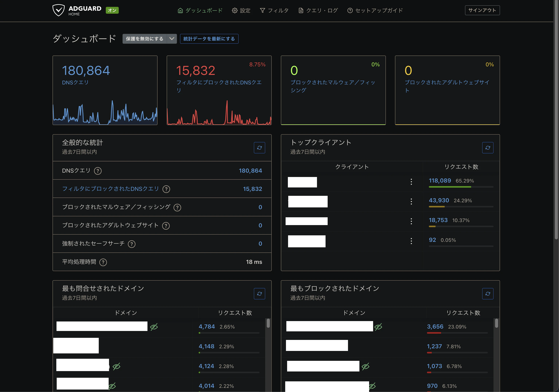Click the 3,656 blocked request count
Image resolution: width=559 pixels, height=392 pixels.
(x=435, y=327)
